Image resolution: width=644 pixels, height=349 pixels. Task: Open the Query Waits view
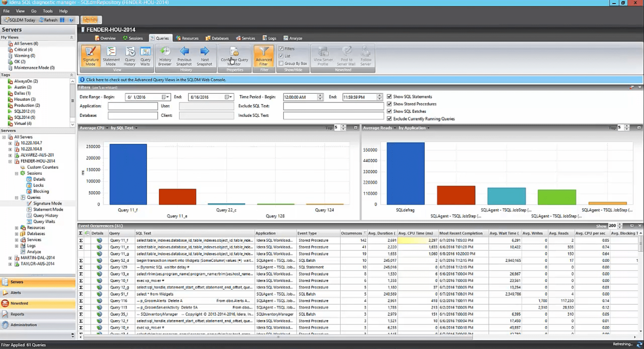146,56
